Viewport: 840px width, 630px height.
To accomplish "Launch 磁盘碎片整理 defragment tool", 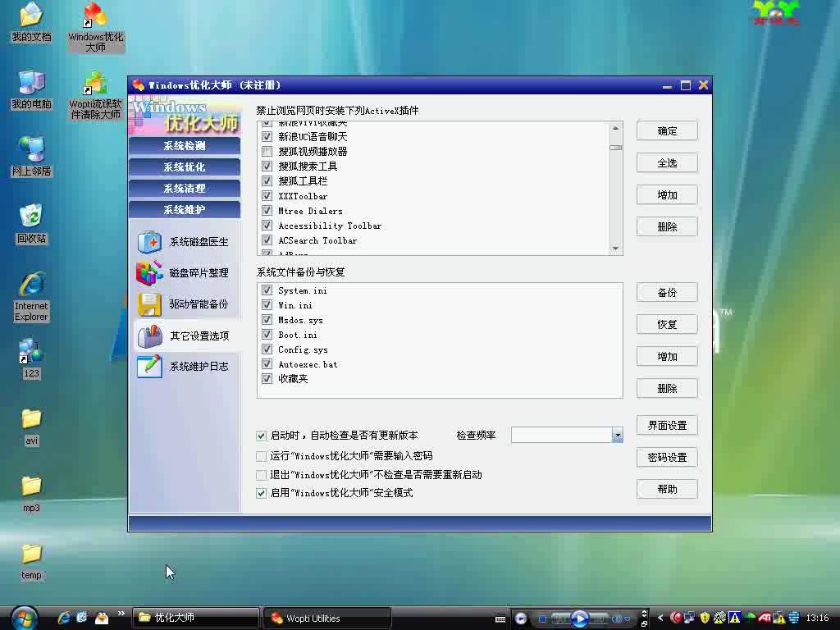I will 183,272.
